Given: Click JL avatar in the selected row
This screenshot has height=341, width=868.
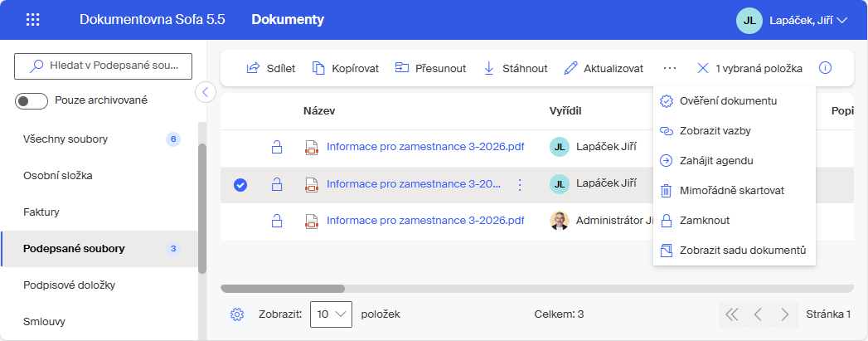Looking at the screenshot, I should tap(559, 184).
